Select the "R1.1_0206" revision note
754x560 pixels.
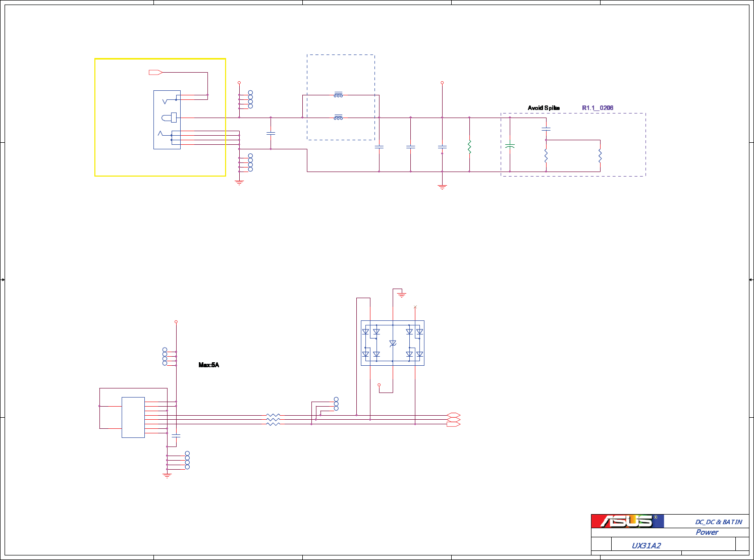(598, 108)
